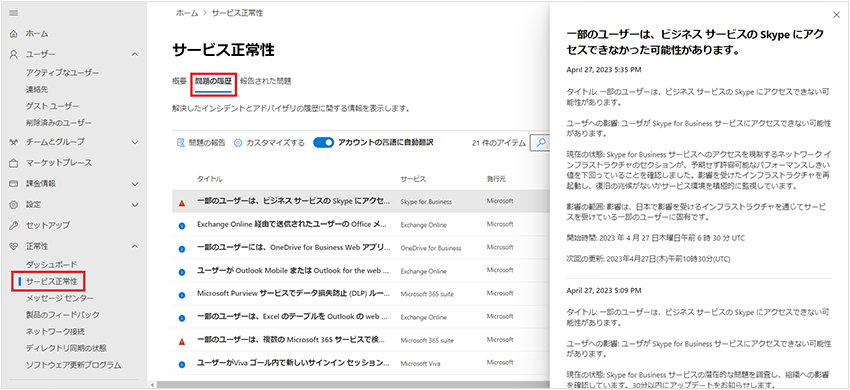
Task: Open ソフトウェア更新プログラム in sidebar
Action: click(x=73, y=365)
